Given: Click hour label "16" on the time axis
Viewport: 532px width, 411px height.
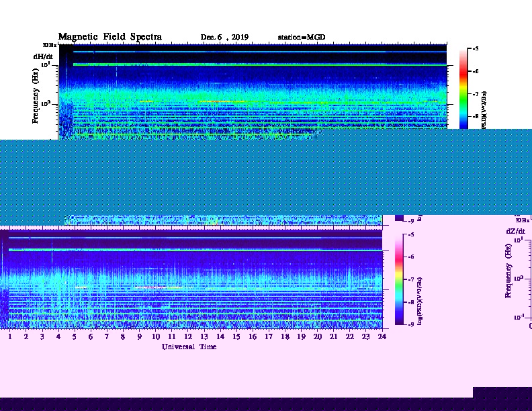Looking at the screenshot, I should tap(253, 336).
